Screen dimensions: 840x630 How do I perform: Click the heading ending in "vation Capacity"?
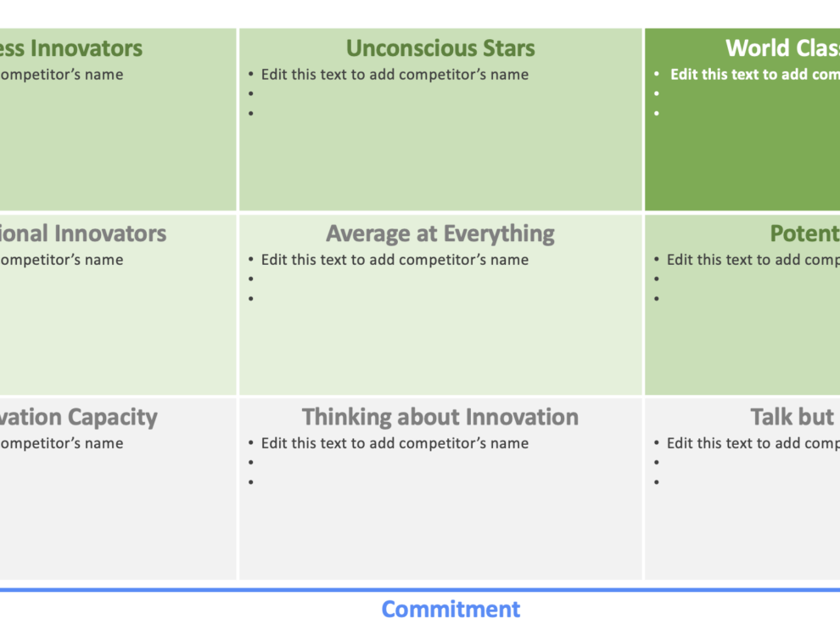(79, 417)
